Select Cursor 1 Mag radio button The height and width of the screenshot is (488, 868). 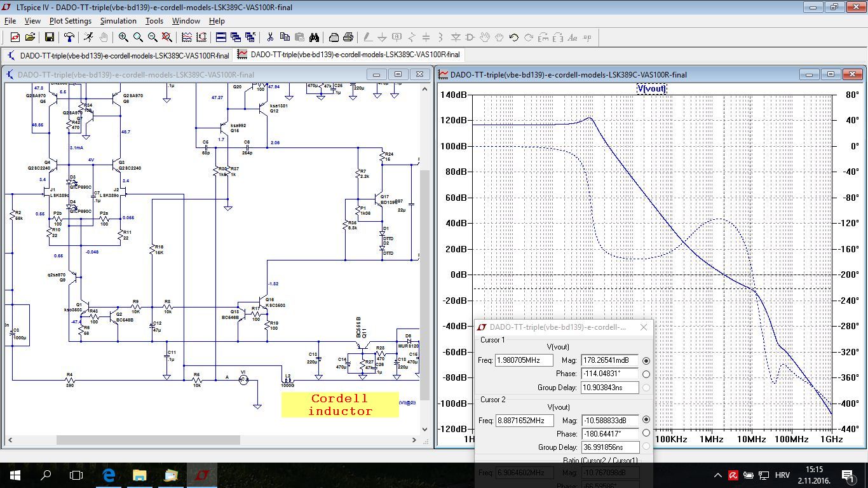click(646, 360)
